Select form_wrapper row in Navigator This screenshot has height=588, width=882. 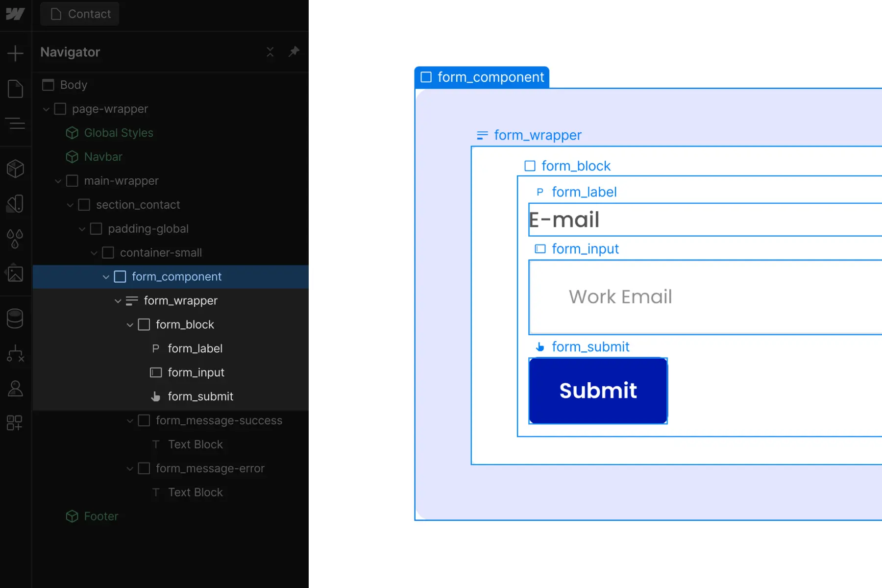tap(171, 301)
